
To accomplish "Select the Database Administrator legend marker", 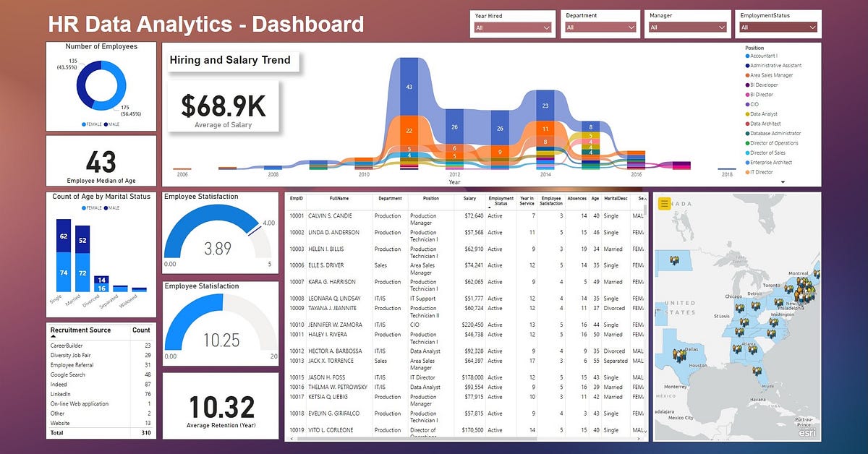I will 747,133.
